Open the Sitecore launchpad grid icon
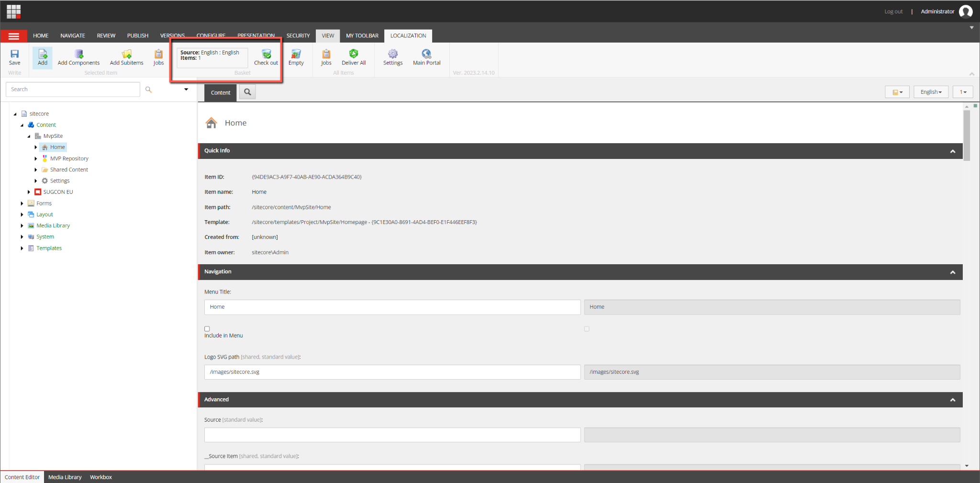 point(13,11)
